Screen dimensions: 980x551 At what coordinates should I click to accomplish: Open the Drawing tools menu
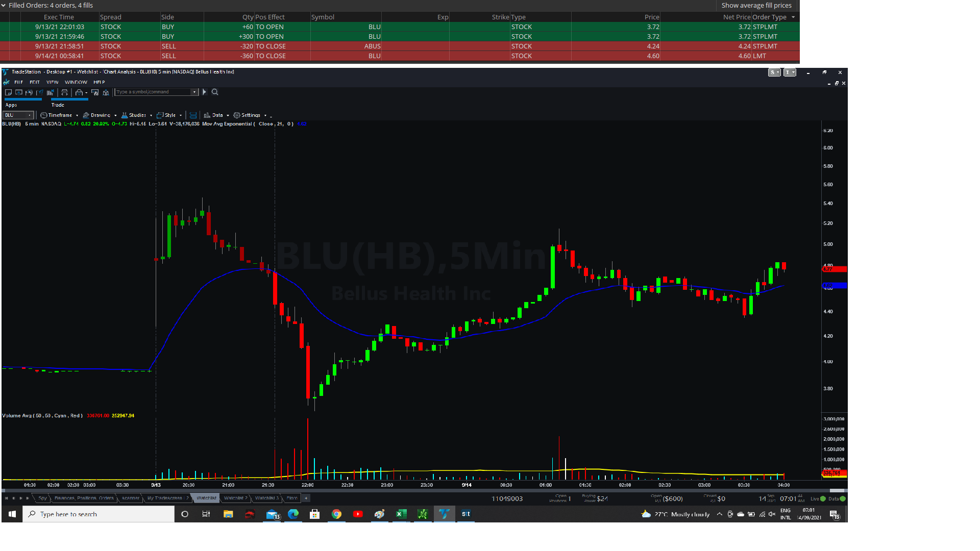(x=100, y=115)
